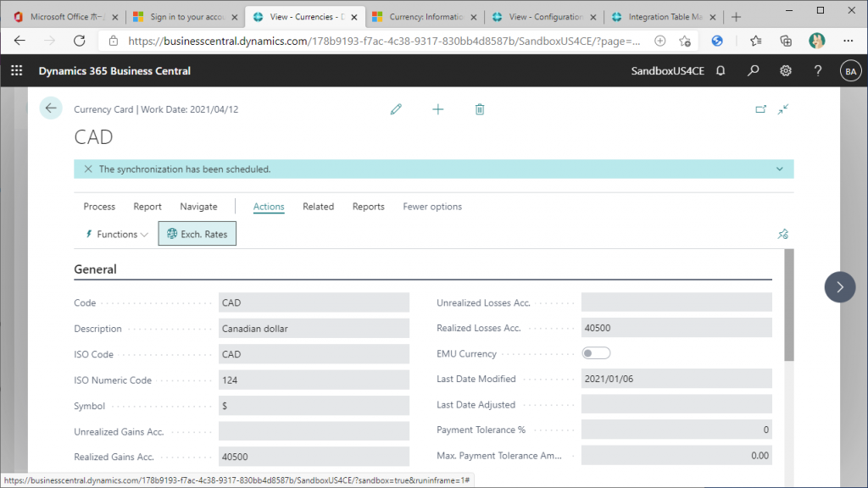Viewport: 868px width, 488px height.
Task: Open the Functions dropdown
Action: (x=117, y=234)
